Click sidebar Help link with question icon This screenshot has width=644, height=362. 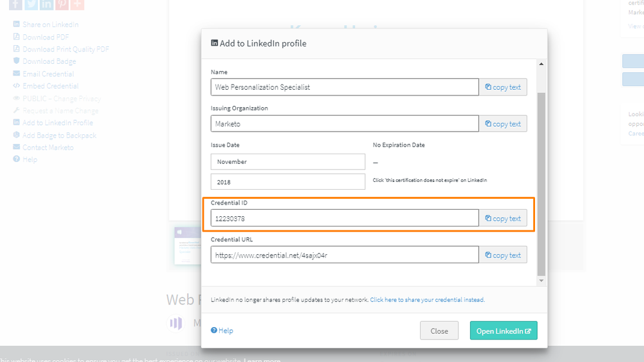tap(30, 159)
